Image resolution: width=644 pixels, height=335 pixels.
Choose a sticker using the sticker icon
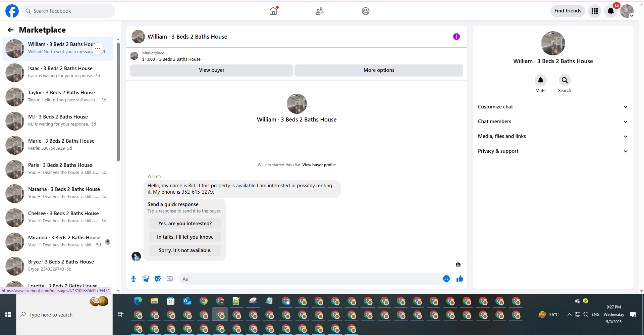pos(158,279)
